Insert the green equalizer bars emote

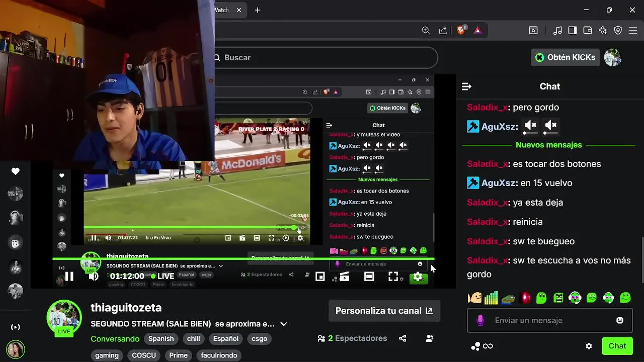coord(491,298)
